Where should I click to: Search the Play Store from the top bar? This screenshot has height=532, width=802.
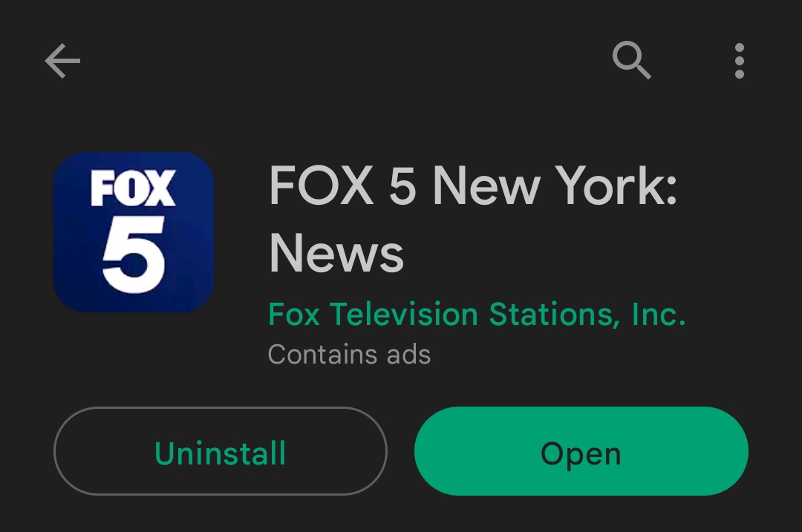tap(632, 60)
